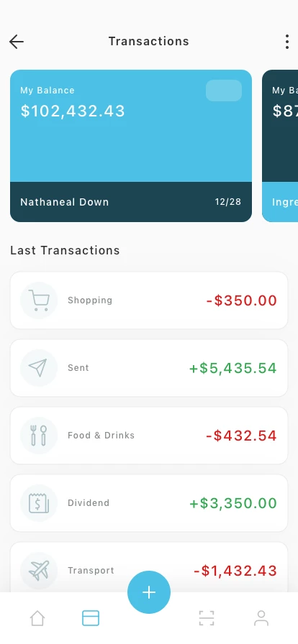Screen dimensions: 298x644
Task: Select the card tab in bottom bar
Action: [91, 618]
